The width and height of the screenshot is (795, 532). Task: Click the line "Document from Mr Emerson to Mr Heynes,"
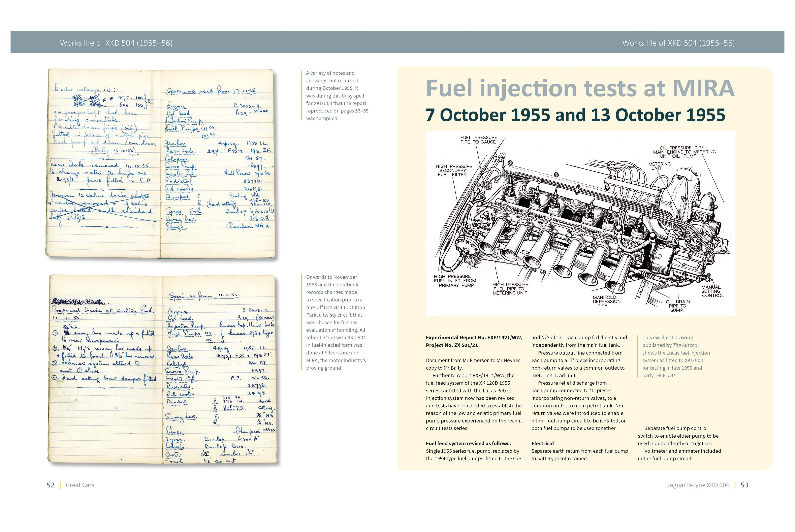pos(474,360)
